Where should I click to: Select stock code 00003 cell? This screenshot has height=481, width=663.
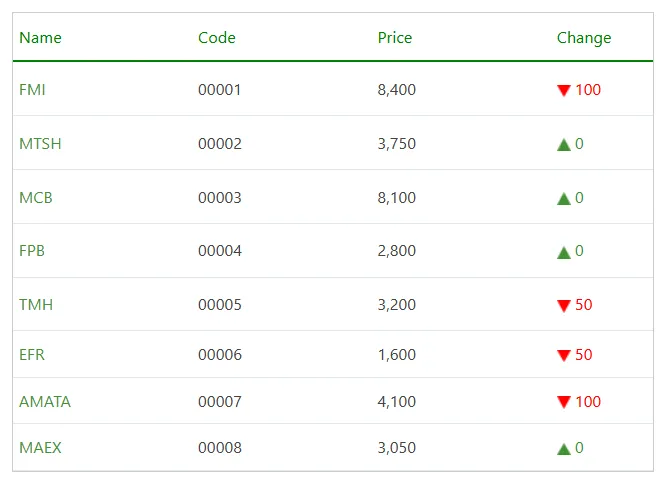220,198
